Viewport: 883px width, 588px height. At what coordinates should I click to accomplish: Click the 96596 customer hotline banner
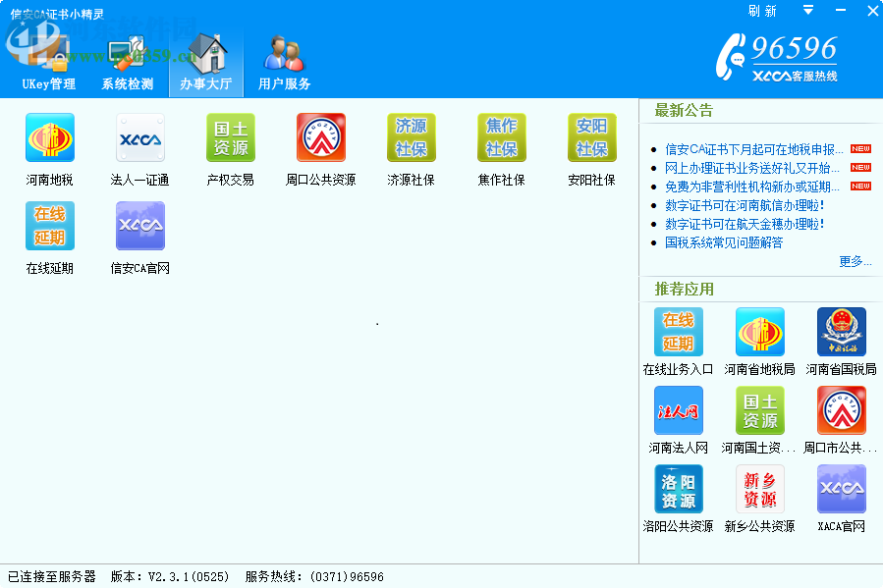[x=777, y=57]
